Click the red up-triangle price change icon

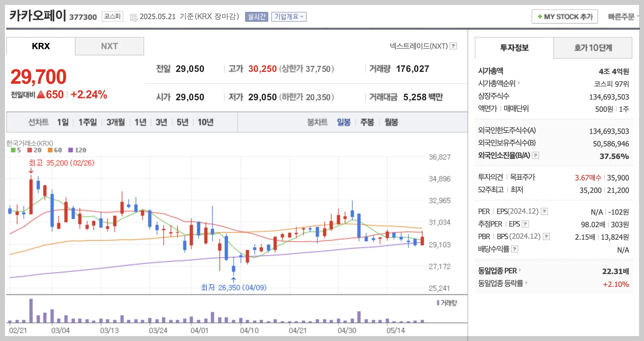tap(41, 95)
